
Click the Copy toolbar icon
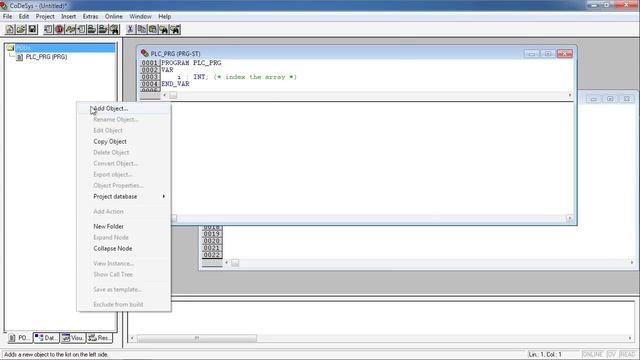pyautogui.click(x=141, y=29)
